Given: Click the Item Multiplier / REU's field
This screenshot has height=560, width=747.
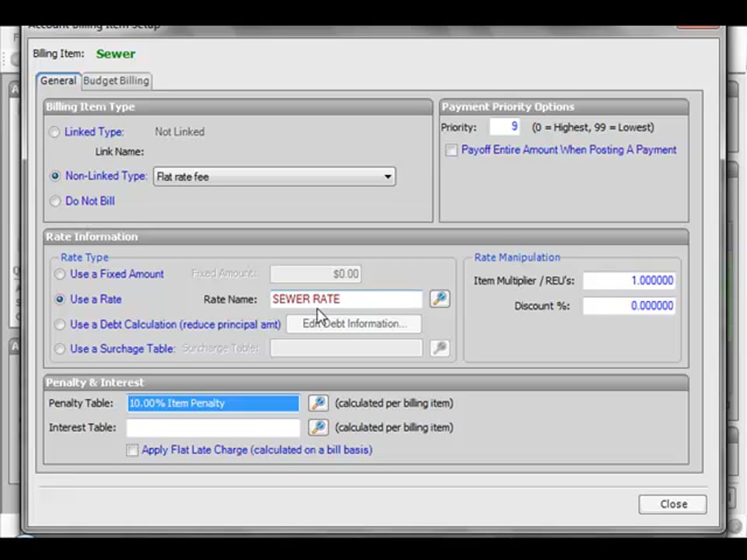Looking at the screenshot, I should [629, 281].
